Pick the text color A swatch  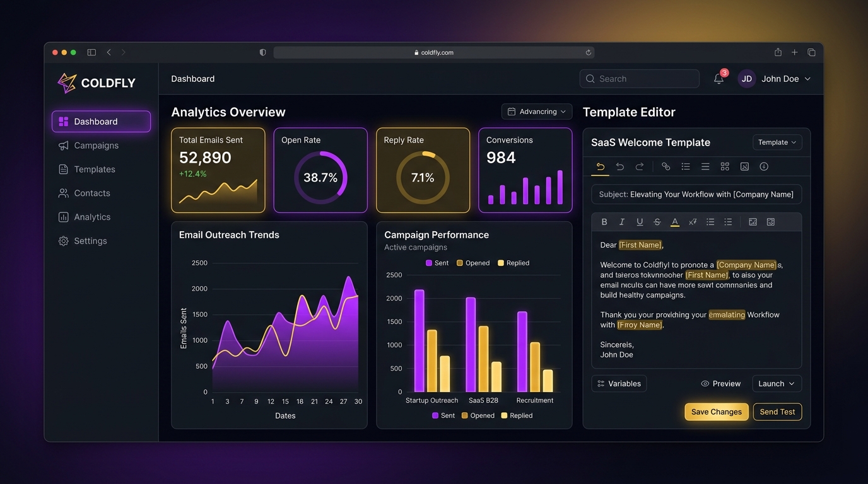coord(675,222)
